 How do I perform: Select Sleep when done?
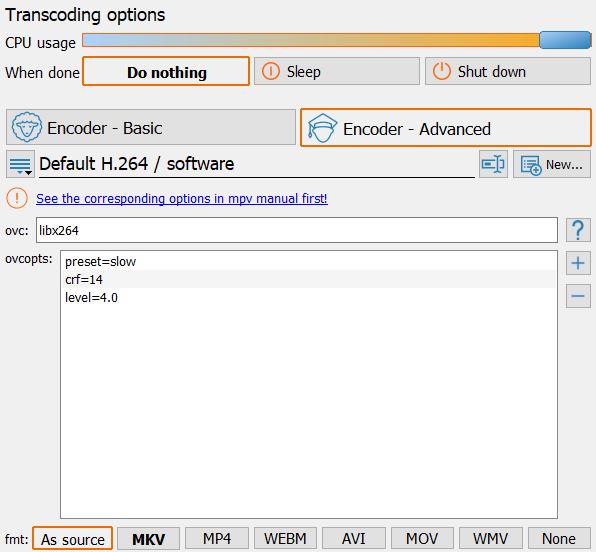337,71
